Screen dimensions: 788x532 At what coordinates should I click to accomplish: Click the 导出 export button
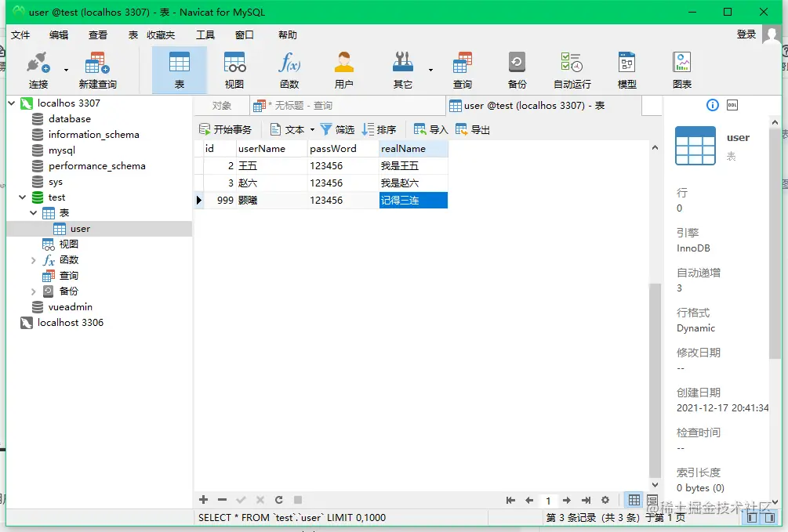click(x=472, y=129)
